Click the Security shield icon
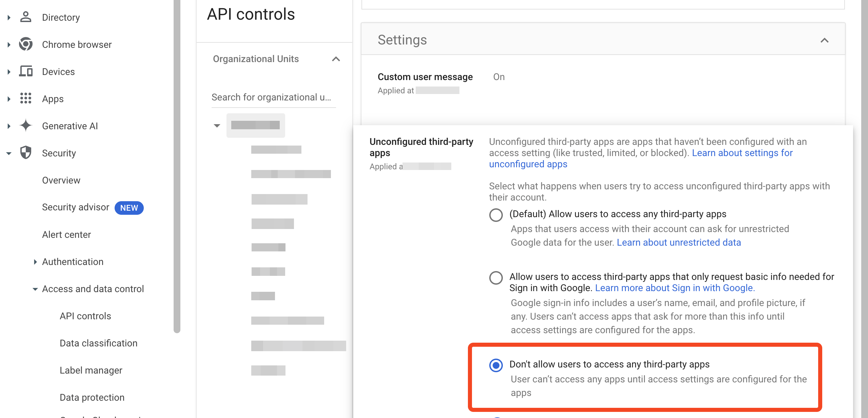This screenshot has height=418, width=868. click(x=26, y=153)
